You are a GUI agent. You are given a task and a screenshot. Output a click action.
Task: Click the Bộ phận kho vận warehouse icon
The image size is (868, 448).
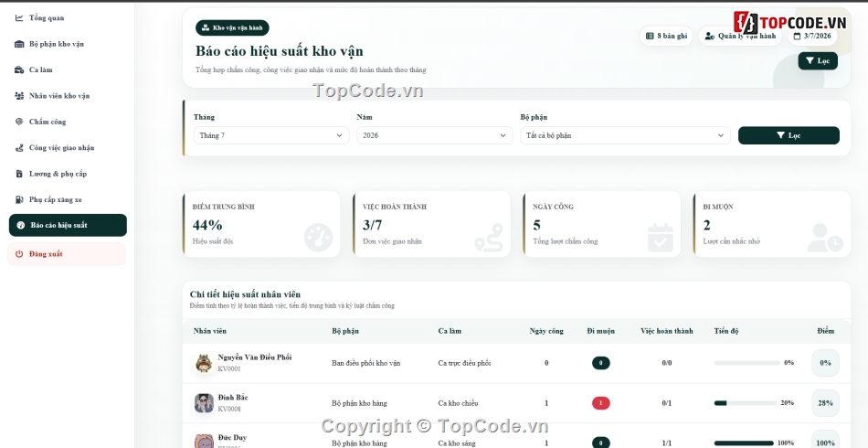pyautogui.click(x=19, y=44)
